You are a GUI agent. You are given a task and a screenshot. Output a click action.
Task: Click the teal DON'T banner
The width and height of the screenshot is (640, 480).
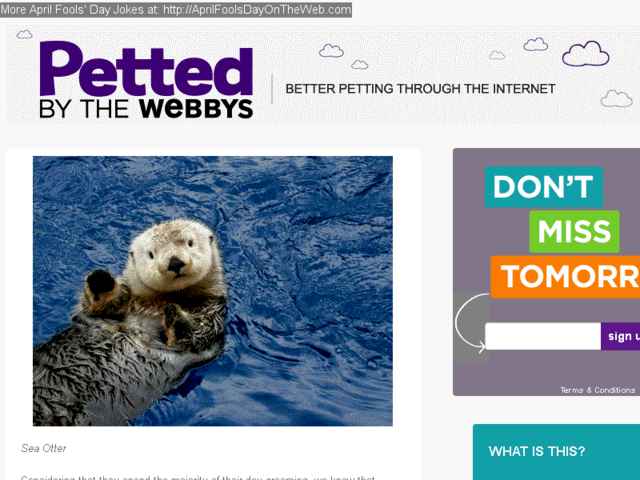pos(544,187)
